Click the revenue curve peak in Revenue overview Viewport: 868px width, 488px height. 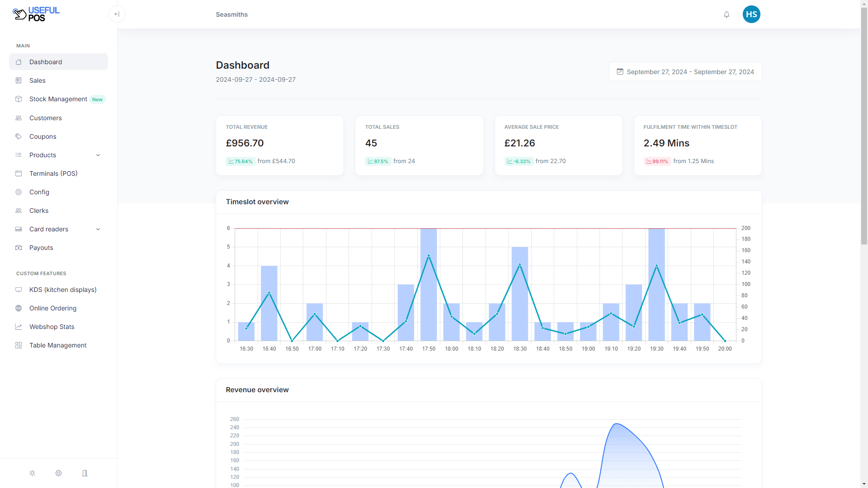coord(617,424)
